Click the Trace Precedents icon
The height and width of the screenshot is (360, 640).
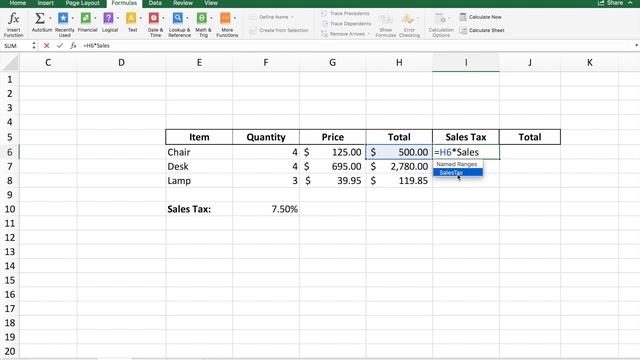tap(324, 13)
